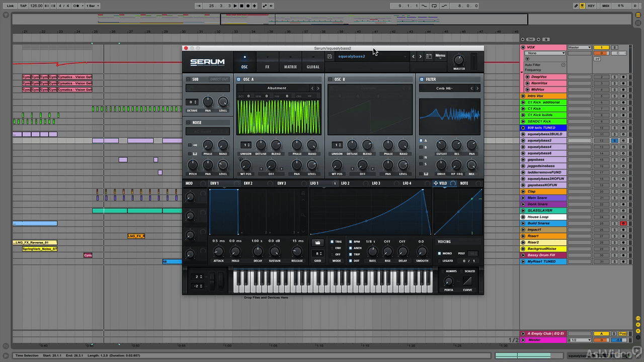Toggle the Punch-Out switch icon
The height and width of the screenshot is (362, 644).
pos(444,6)
